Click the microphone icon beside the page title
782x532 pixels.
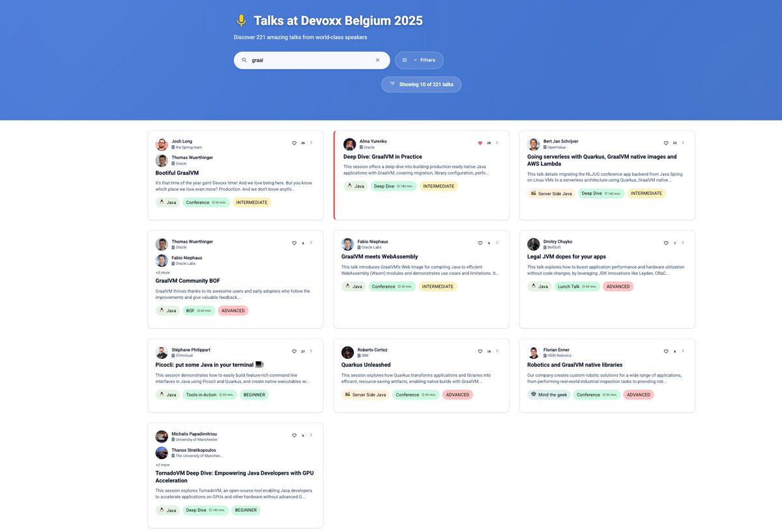point(241,21)
